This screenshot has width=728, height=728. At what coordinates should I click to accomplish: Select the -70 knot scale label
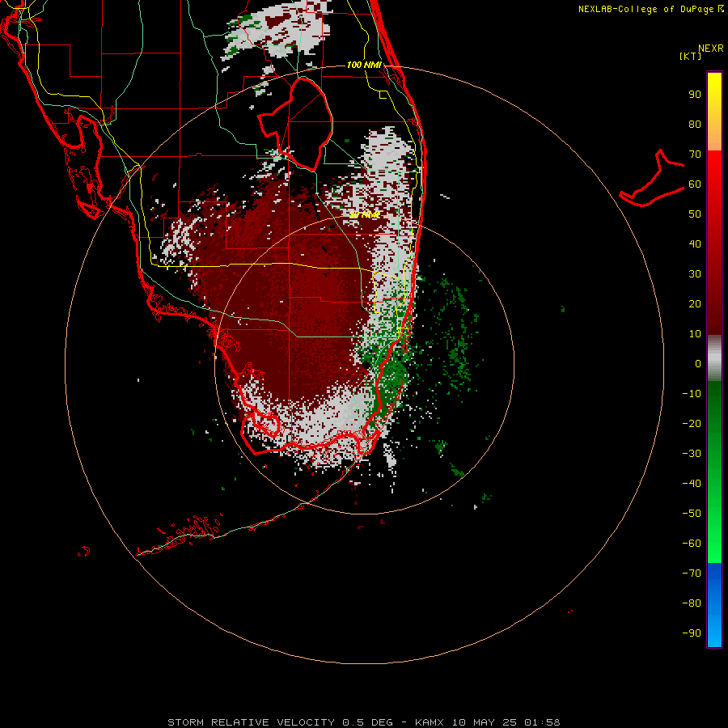pos(692,574)
